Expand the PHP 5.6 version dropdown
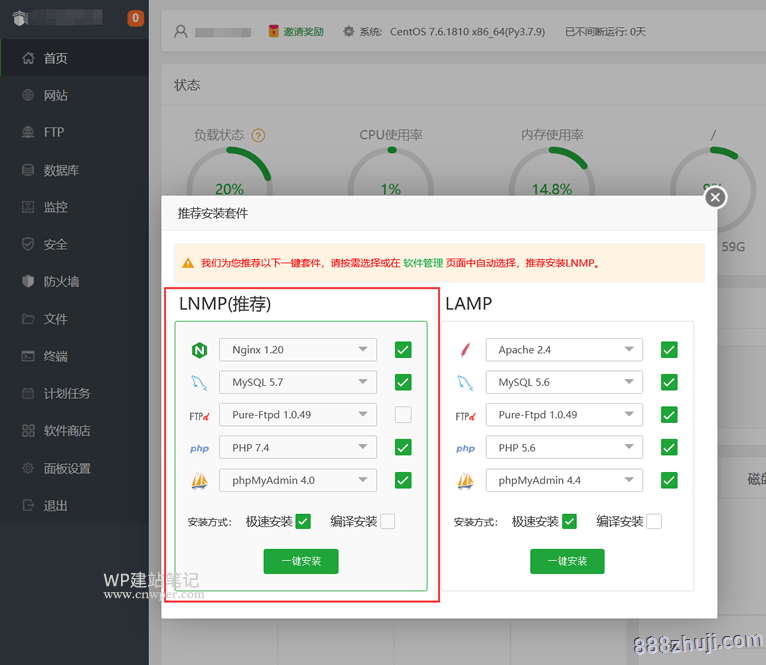Screen dimensions: 766x665 564,448
